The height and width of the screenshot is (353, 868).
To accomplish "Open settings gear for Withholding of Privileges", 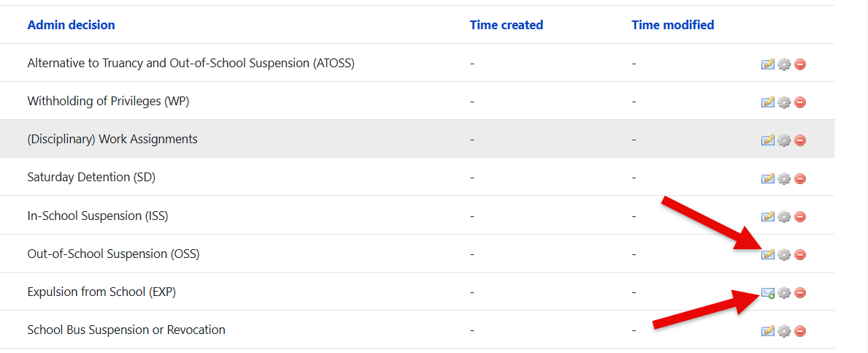I will click(x=784, y=102).
